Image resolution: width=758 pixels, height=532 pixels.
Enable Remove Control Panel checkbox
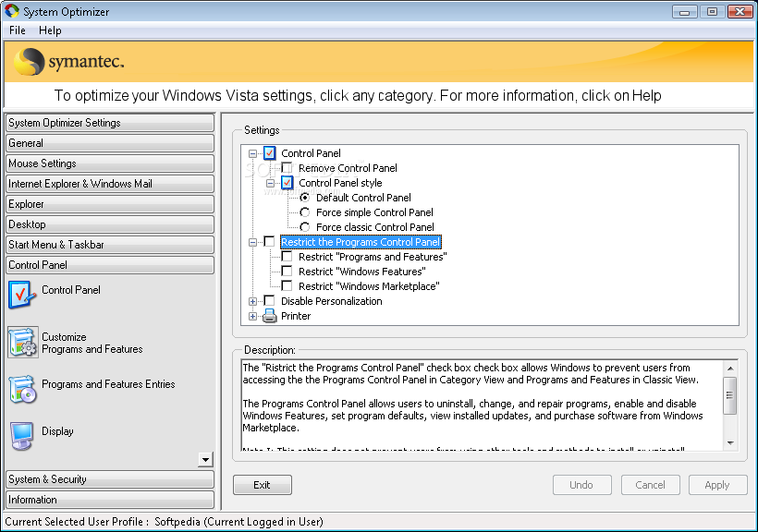(287, 168)
